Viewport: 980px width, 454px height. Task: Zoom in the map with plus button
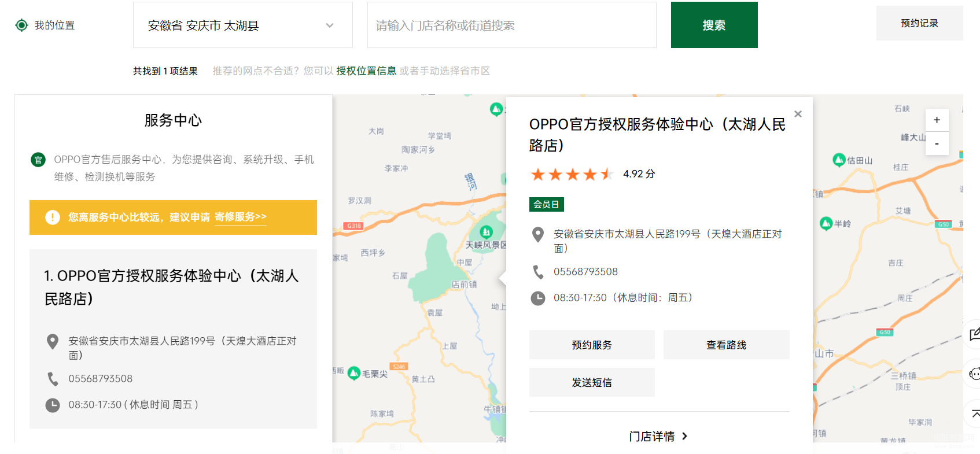[x=937, y=120]
